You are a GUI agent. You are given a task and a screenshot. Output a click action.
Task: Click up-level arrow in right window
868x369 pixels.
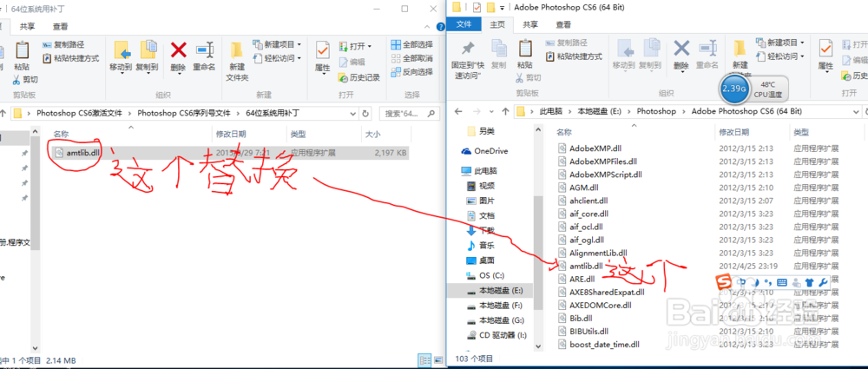tap(505, 111)
